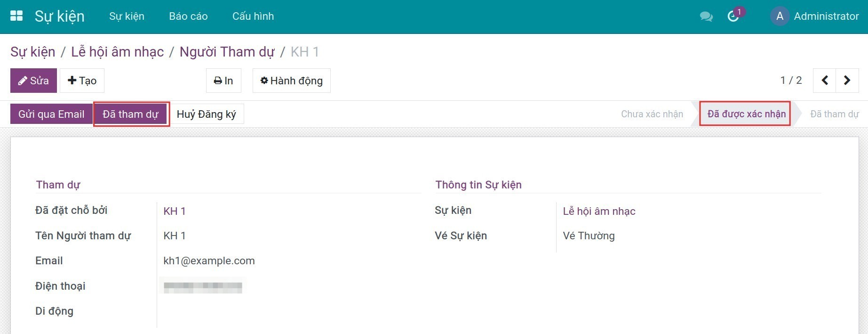Viewport: 868px width, 334px height.
Task: Click the Sửa edit button
Action: pyautogui.click(x=33, y=81)
